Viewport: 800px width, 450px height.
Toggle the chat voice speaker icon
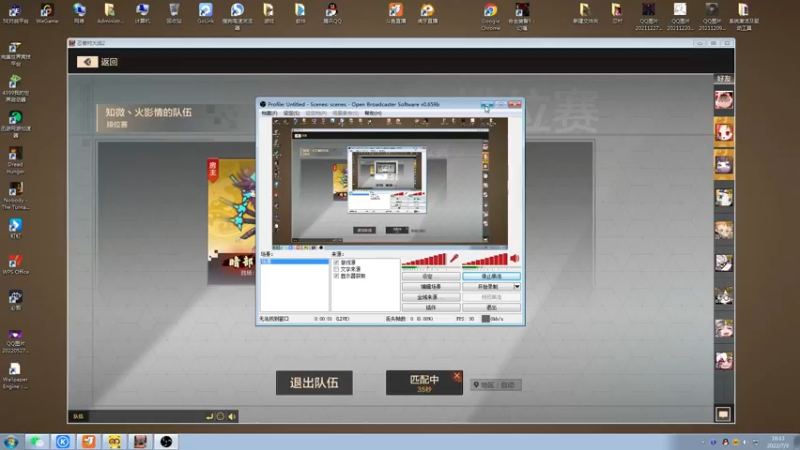[x=232, y=416]
